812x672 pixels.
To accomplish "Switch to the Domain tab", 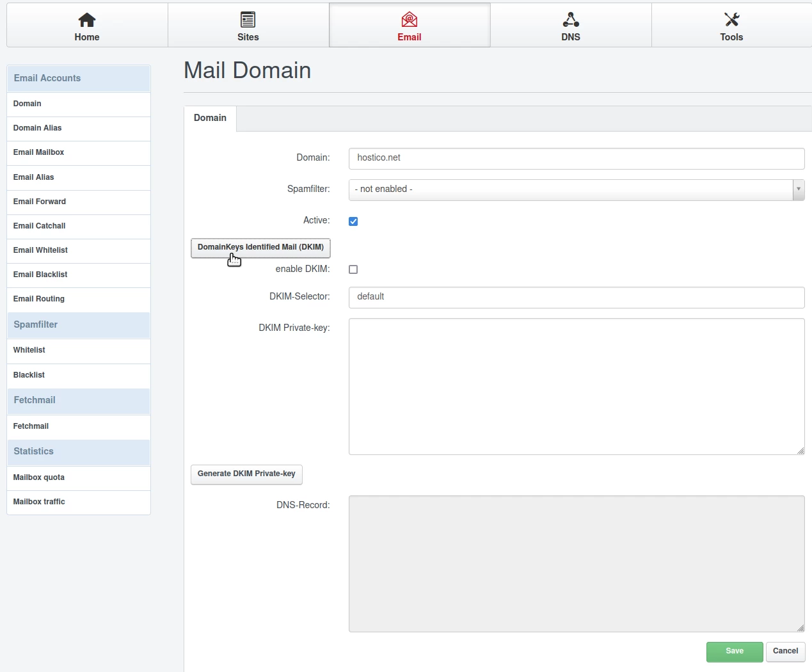I will pos(210,118).
